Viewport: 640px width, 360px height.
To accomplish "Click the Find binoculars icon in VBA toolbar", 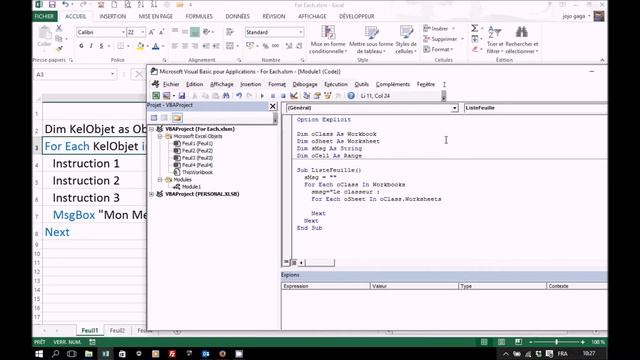I will [x=226, y=96].
